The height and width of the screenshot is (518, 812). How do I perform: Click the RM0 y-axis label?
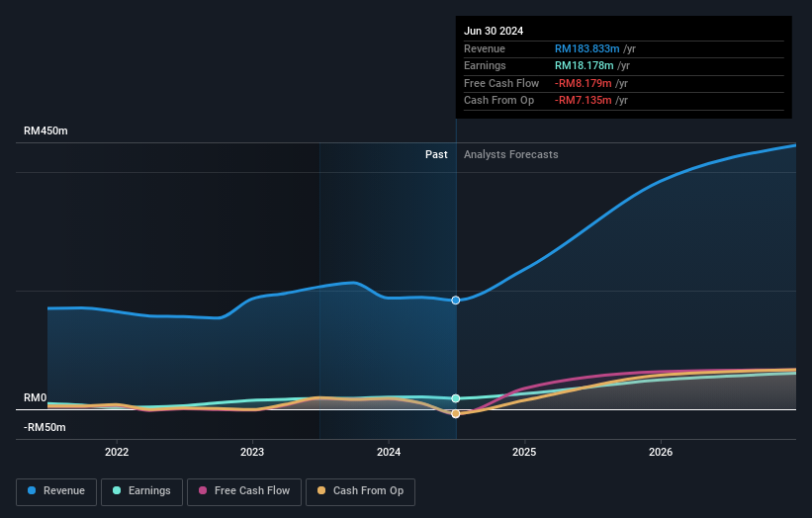pyautogui.click(x=36, y=398)
